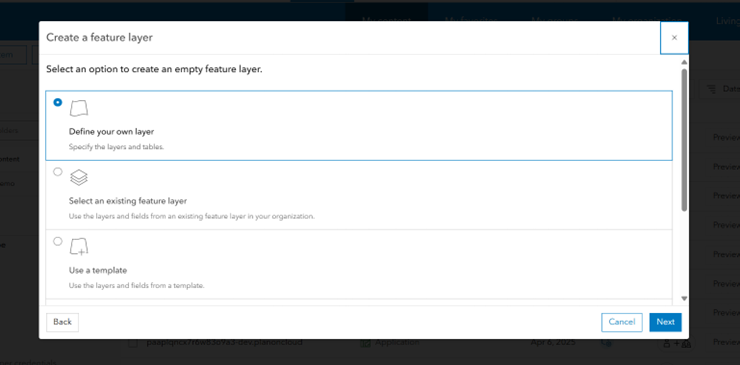Click 'Specify the layers and tables.' description
This screenshot has height=365, width=740.
(x=116, y=147)
